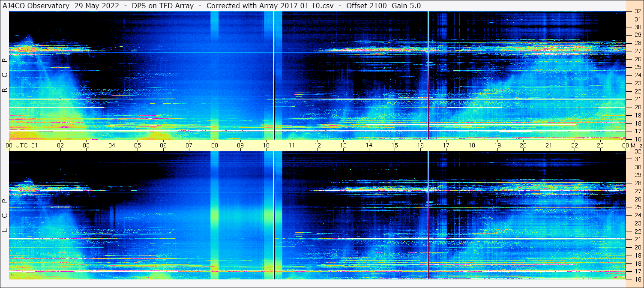Choose the 15 hour tick label
The height and width of the screenshot is (288, 644).
pyautogui.click(x=395, y=145)
